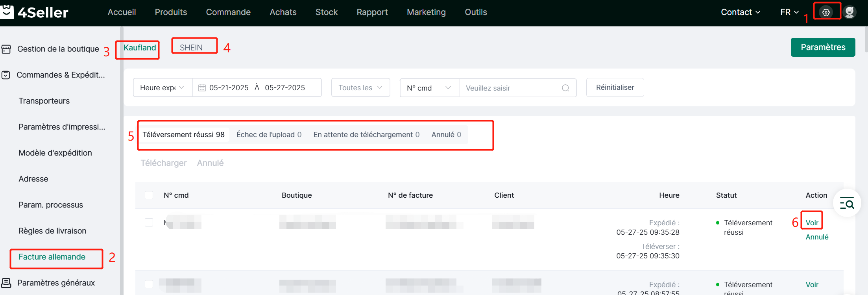Screen dimensions: 868x295
Task: Click the Client column header
Action: [x=504, y=195]
